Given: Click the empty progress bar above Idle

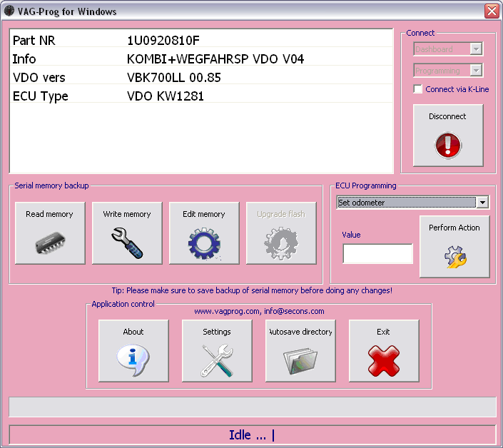Looking at the screenshot, I should 253,407.
